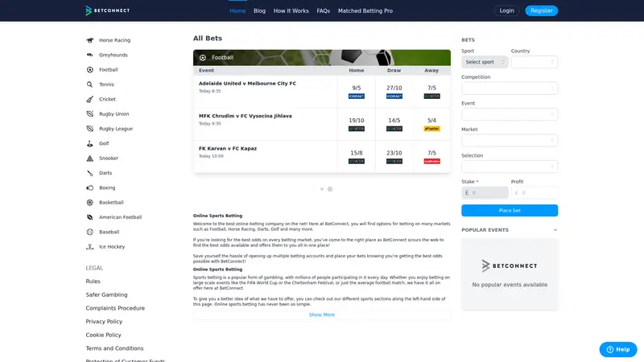
Task: Open Horse Racing sport category
Action: pos(114,40)
